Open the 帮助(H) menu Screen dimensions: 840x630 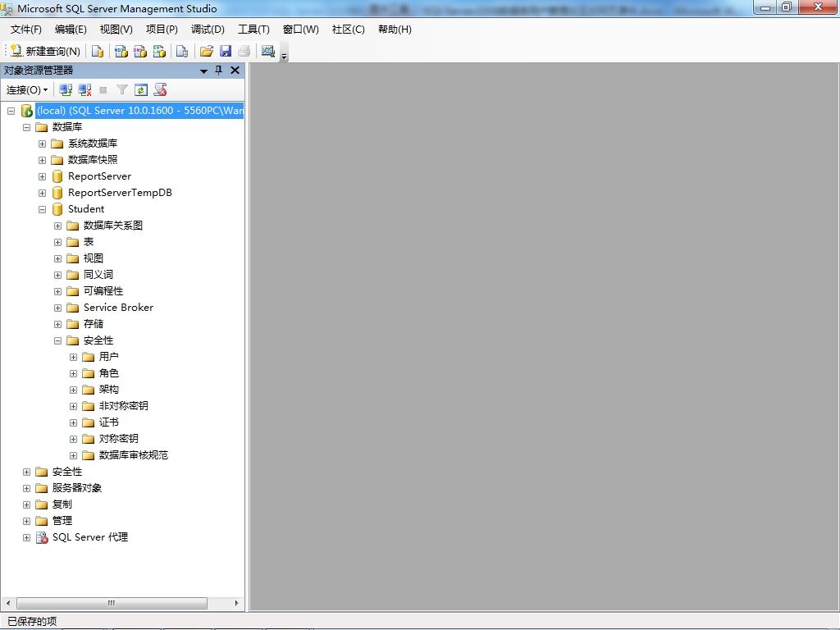coord(395,30)
